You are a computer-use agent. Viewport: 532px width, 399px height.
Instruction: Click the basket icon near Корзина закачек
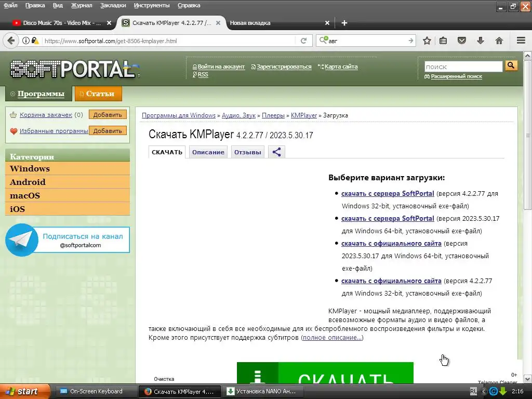point(13,115)
